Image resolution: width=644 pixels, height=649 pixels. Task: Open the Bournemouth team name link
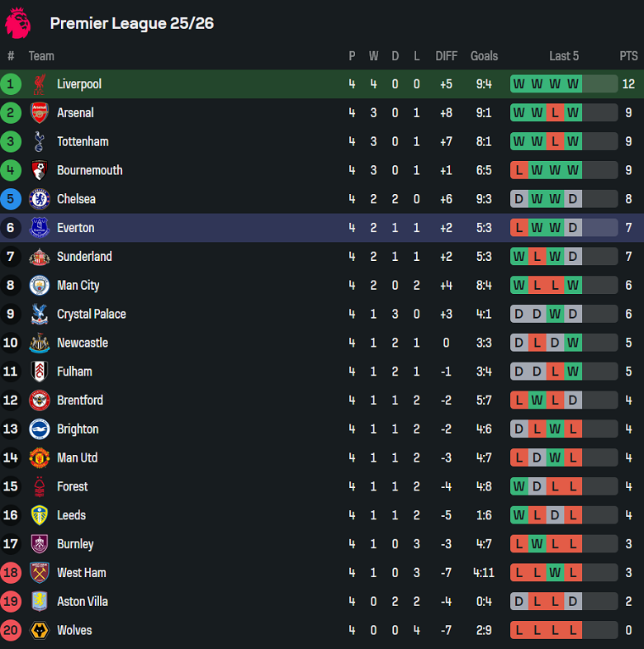pyautogui.click(x=89, y=170)
